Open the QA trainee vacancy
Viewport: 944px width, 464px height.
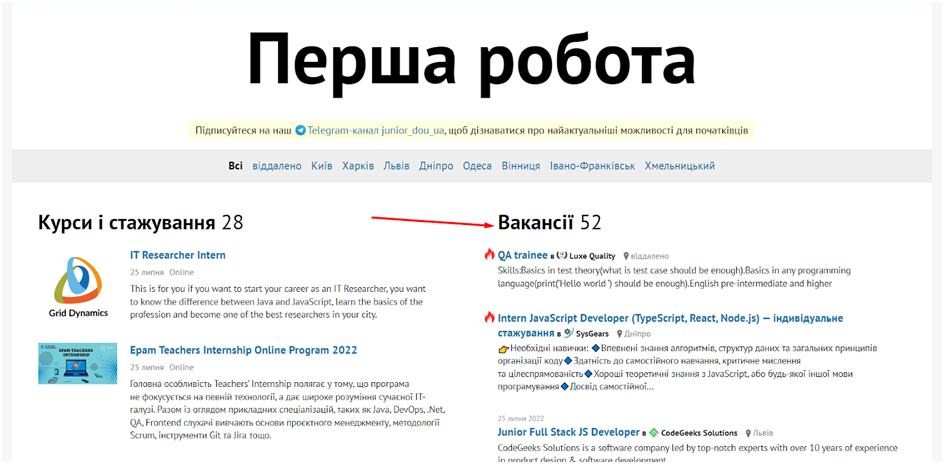coord(522,255)
